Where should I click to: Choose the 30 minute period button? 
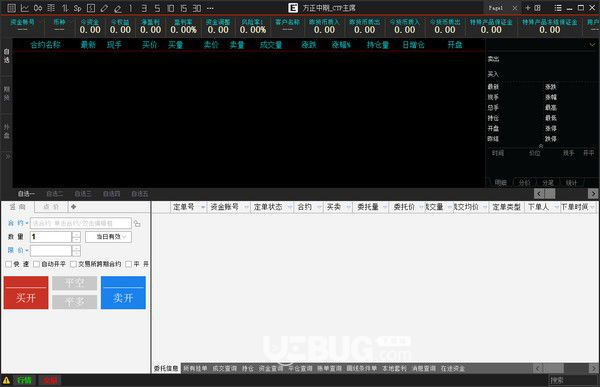pyautogui.click(x=197, y=8)
